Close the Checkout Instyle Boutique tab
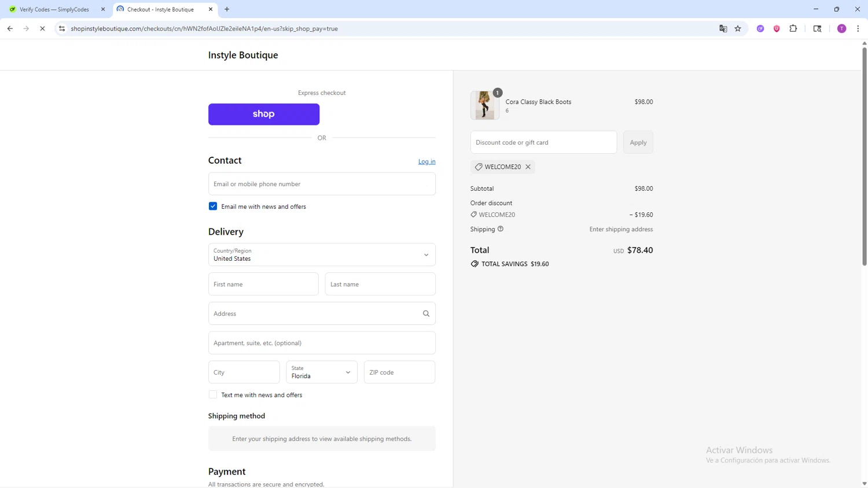868x488 pixels. click(211, 9)
